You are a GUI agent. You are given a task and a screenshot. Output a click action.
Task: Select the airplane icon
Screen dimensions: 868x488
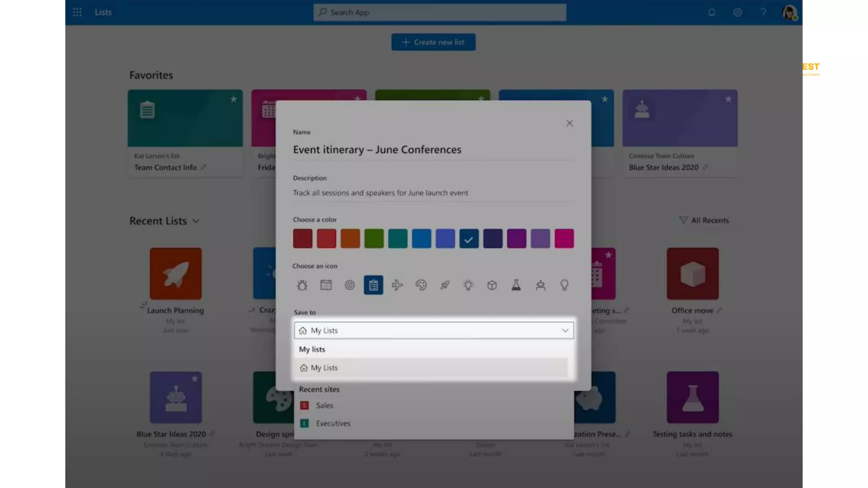(397, 285)
